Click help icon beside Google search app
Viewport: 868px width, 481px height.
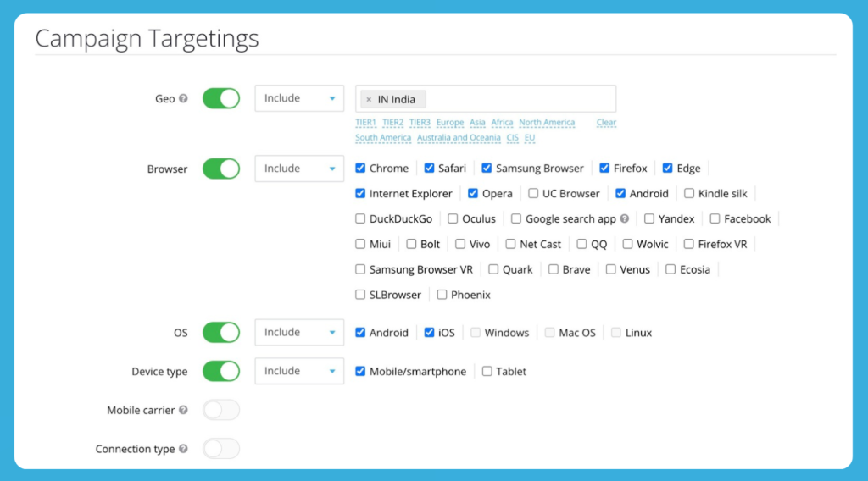625,218
